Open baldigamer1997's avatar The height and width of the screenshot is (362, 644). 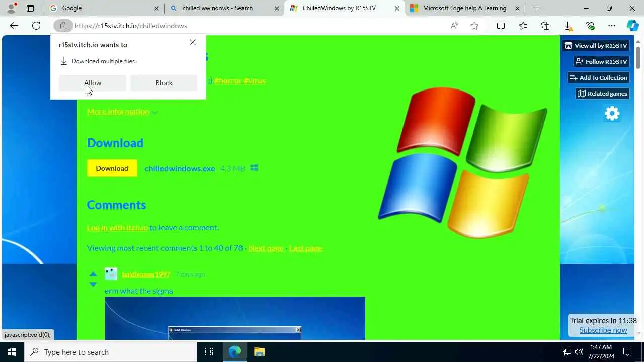(x=111, y=274)
